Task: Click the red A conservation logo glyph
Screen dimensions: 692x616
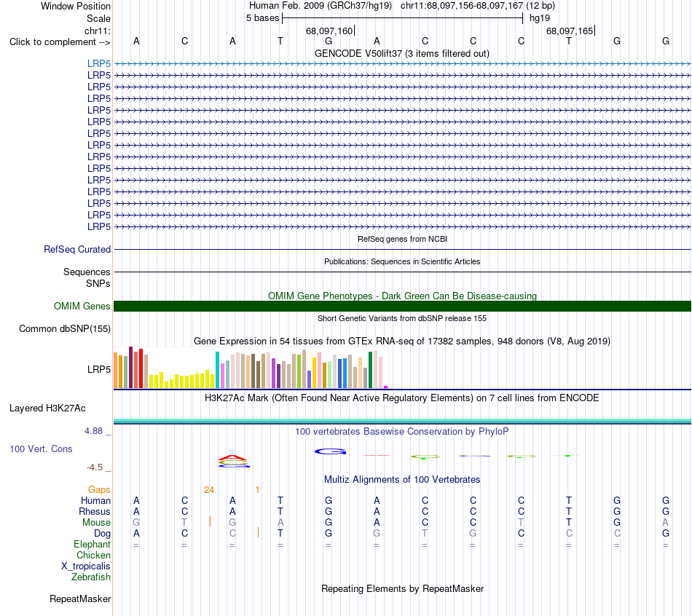Action: [234, 457]
